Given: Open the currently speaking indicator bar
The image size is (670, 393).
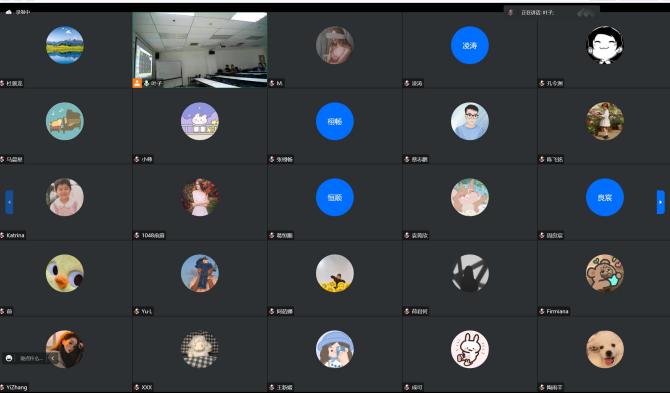Looking at the screenshot, I should [x=551, y=12].
